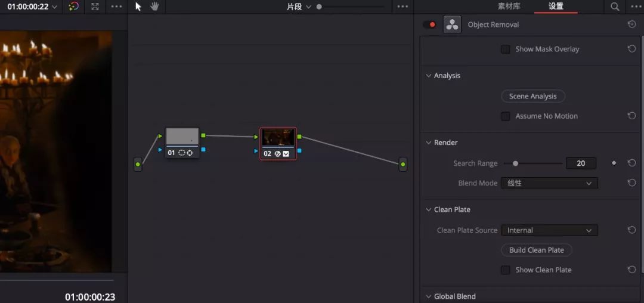The width and height of the screenshot is (644, 303).
Task: Collapse the Render section
Action: point(428,143)
